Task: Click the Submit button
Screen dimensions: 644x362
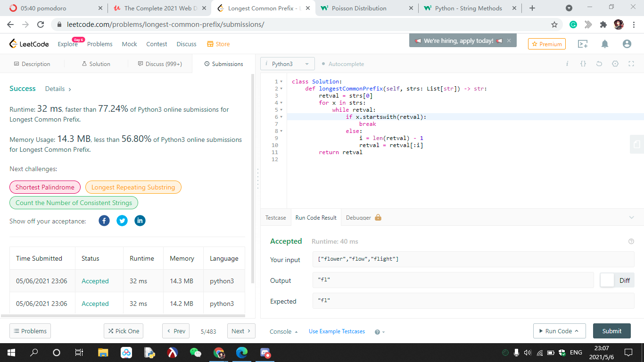Action: coord(612,331)
